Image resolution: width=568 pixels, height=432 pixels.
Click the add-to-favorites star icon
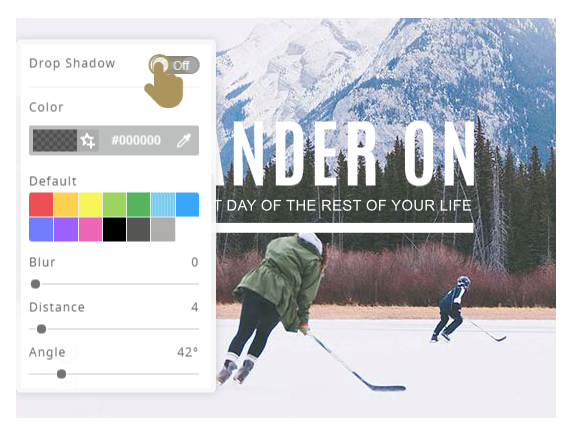coord(88,140)
